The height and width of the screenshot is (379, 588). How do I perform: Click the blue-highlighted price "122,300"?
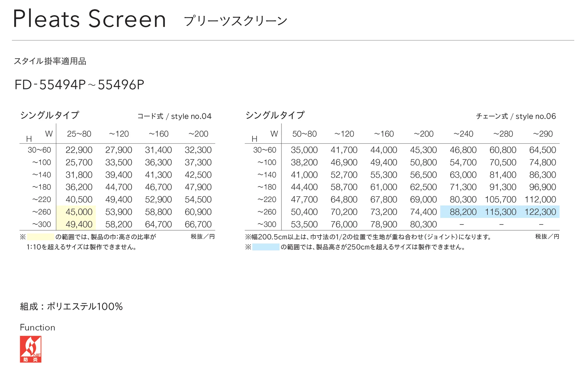540,212
